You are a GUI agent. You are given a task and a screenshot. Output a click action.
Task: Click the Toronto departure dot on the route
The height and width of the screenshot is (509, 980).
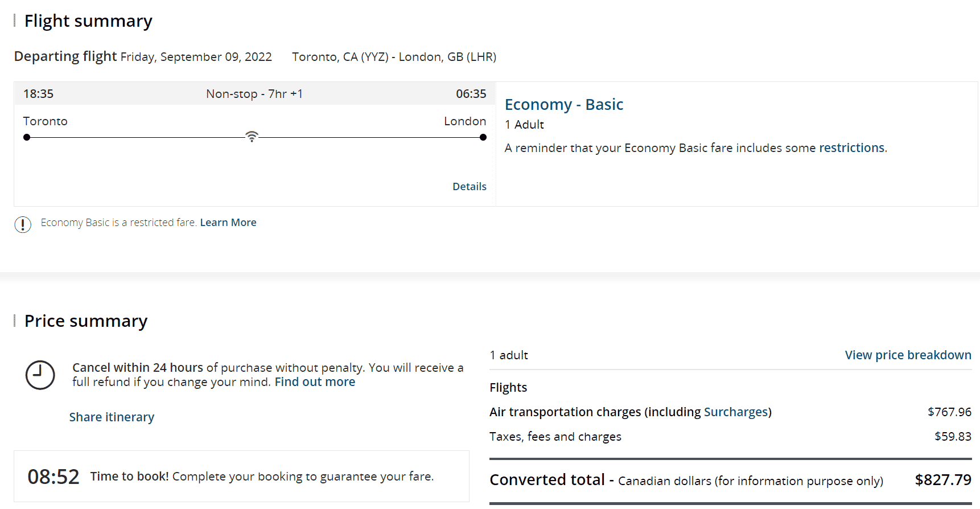[27, 137]
